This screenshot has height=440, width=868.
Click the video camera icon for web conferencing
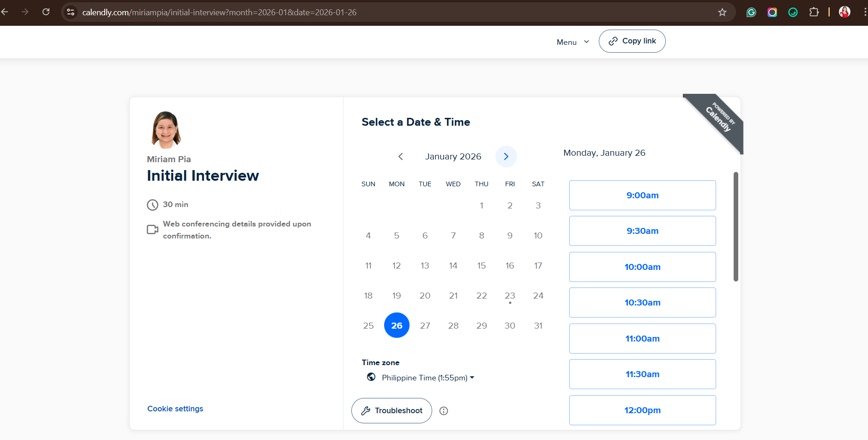tap(152, 229)
